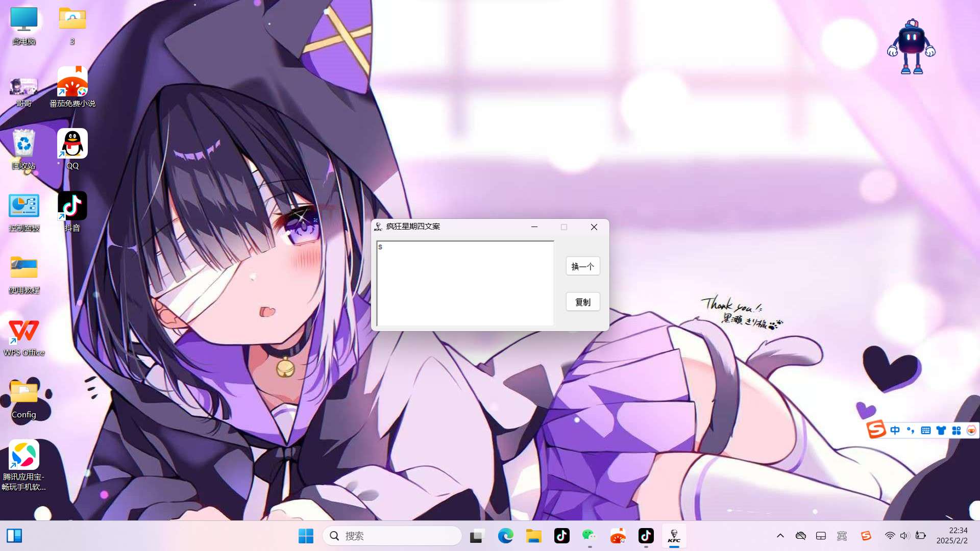This screenshot has width=980, height=551.
Task: Launch 腾讯应用宝 desktop shortcut
Action: 24,465
